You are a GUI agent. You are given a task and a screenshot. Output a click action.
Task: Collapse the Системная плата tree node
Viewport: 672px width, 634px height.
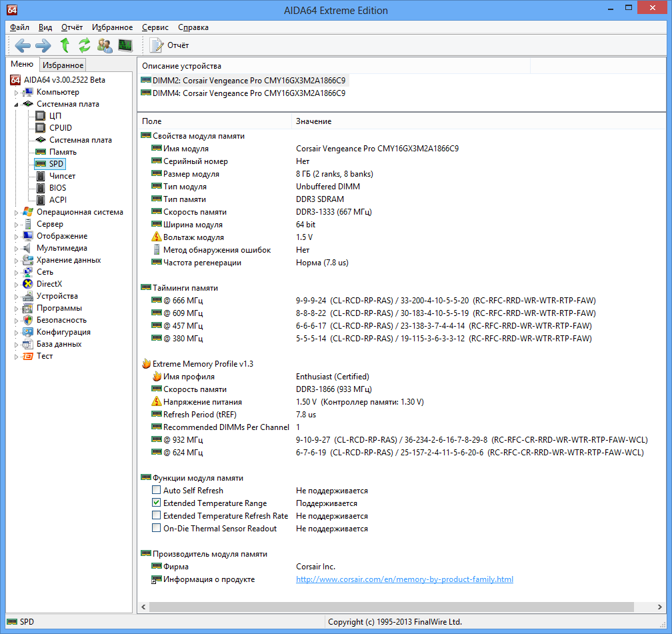point(16,105)
